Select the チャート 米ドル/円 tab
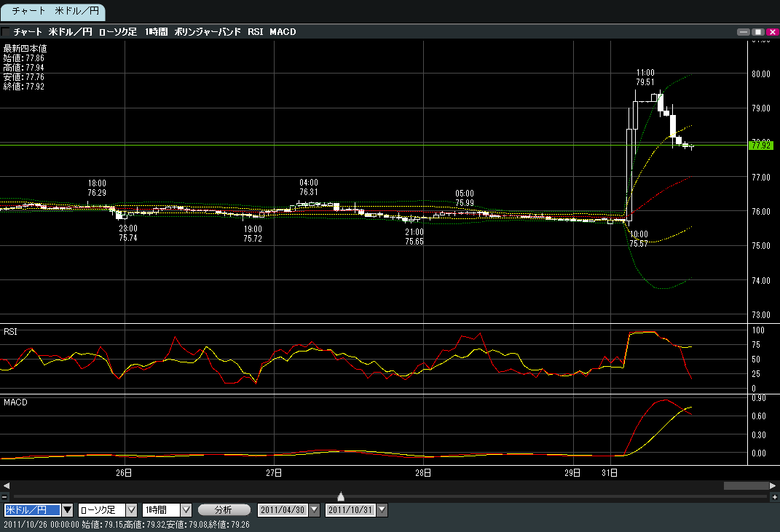Screen dimensions: 780x532 coord(53,12)
